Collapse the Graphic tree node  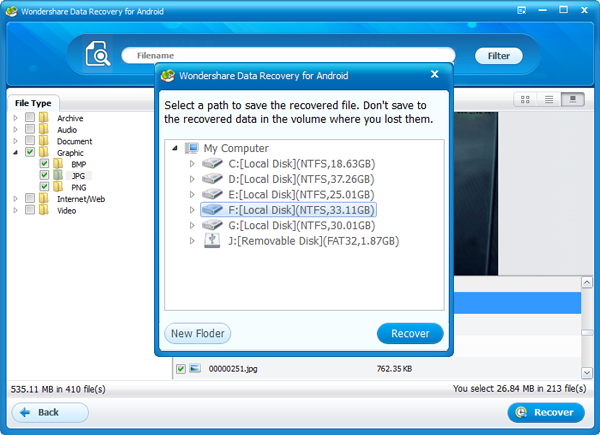[16, 153]
